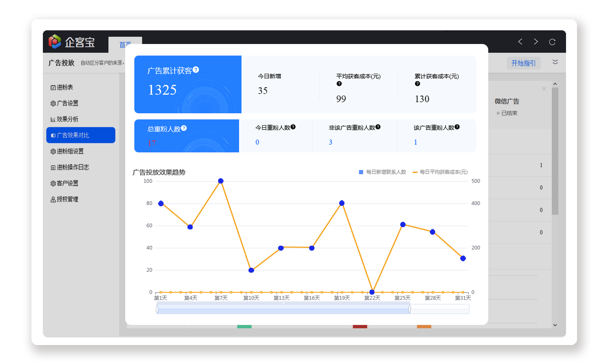Click the scrollbar up arrow

[x=555, y=84]
